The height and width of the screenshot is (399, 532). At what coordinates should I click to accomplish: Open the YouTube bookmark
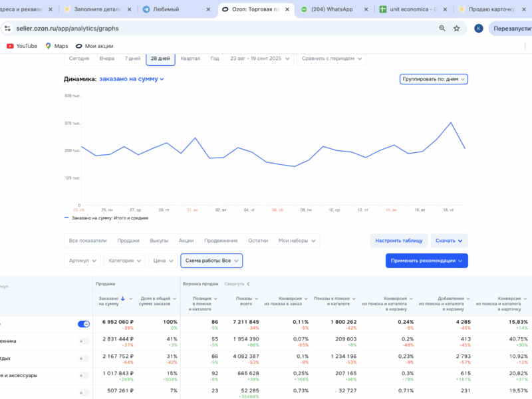click(21, 46)
